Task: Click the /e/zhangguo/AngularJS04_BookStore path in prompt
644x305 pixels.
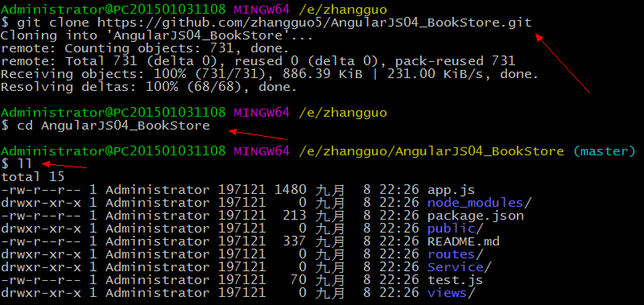Action: click(431, 151)
